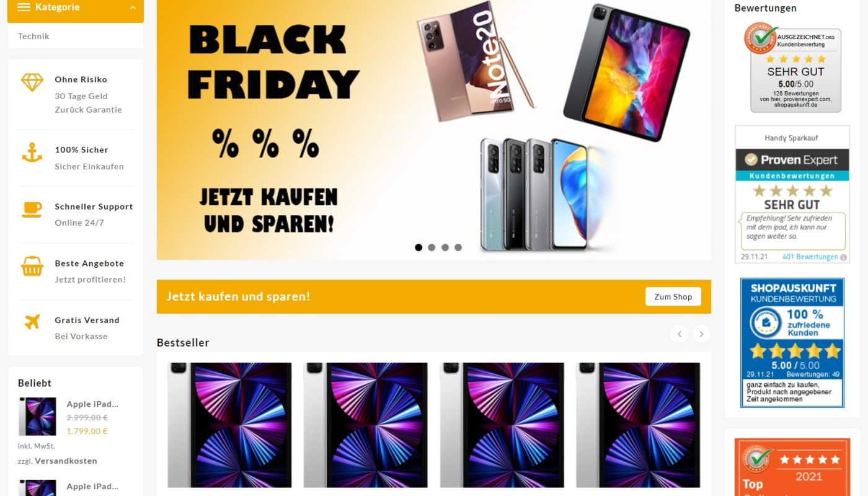Open the Ausgezeichnet.org Sehr Gut rating badge
Image resolution: width=868 pixels, height=496 pixels.
[x=792, y=68]
